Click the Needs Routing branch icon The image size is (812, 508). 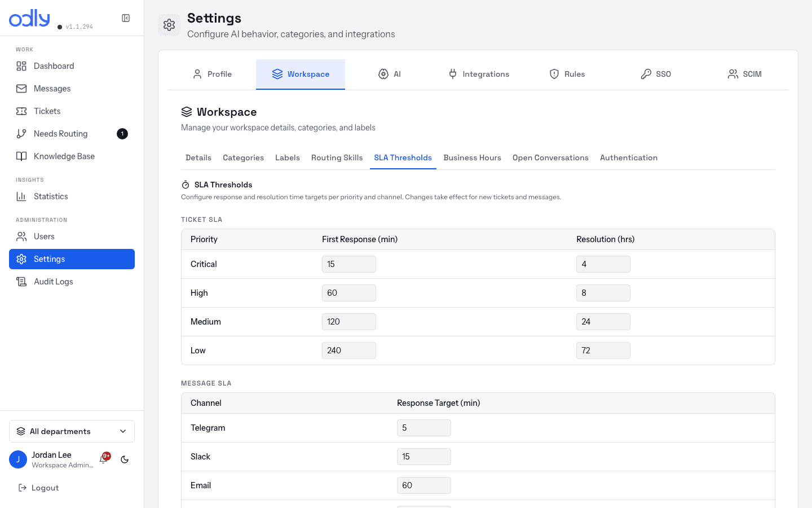(21, 134)
